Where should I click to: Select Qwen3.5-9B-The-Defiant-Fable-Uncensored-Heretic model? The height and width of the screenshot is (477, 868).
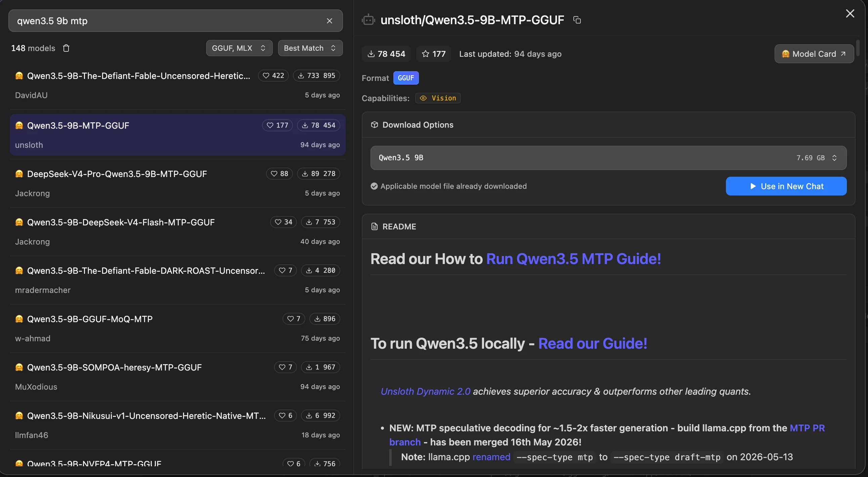pos(178,85)
